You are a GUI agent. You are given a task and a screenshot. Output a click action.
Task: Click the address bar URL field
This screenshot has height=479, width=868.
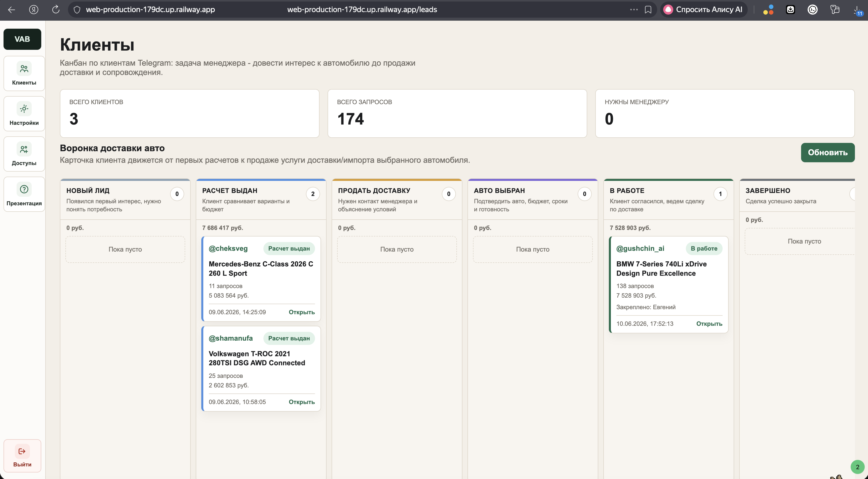362,9
